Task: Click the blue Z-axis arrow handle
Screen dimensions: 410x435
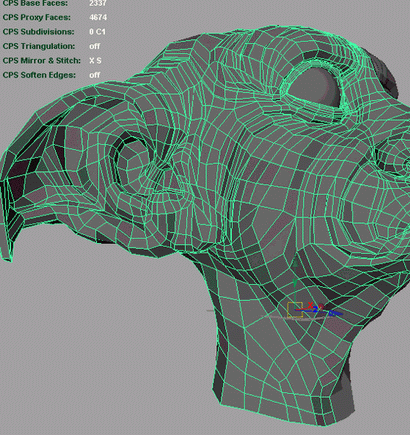Action: coord(334,313)
